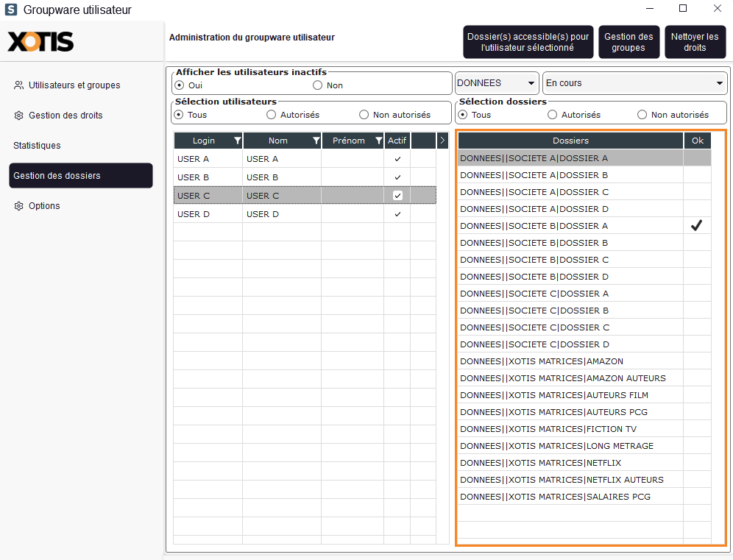Click the gear icon beside Options

(x=18, y=206)
